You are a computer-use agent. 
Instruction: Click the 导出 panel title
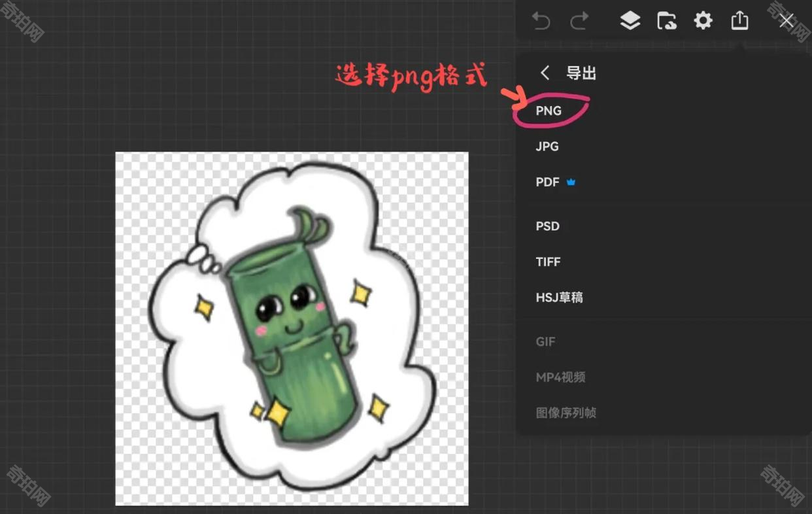point(581,73)
